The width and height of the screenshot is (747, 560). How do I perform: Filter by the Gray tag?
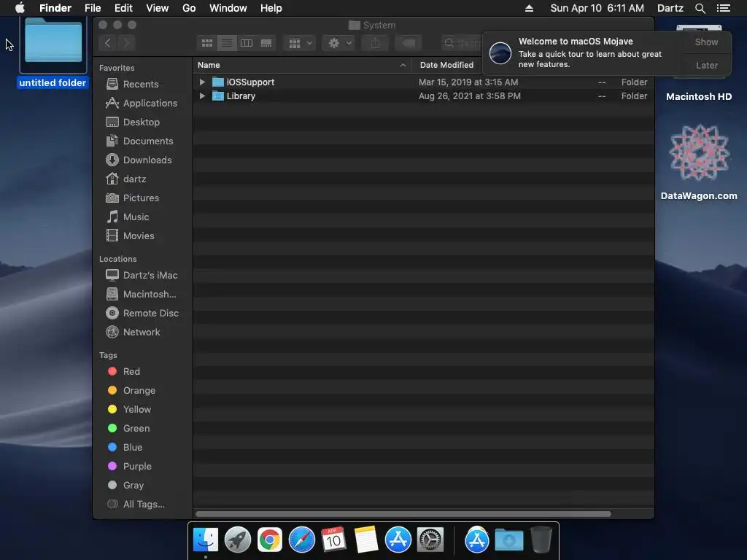133,485
